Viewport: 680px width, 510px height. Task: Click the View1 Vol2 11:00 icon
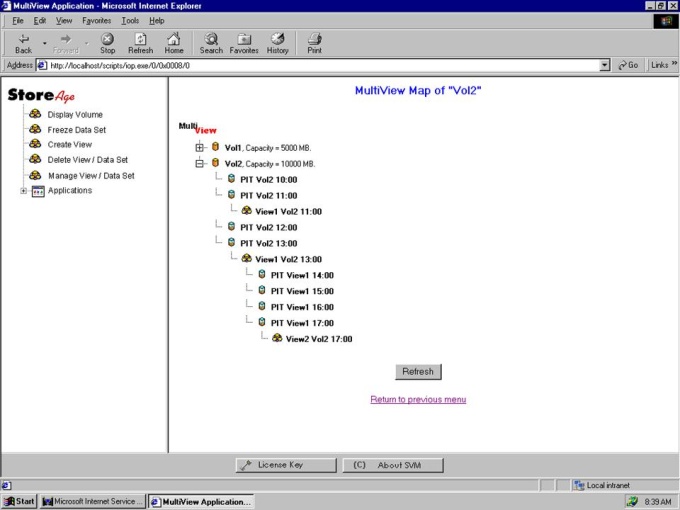(246, 210)
